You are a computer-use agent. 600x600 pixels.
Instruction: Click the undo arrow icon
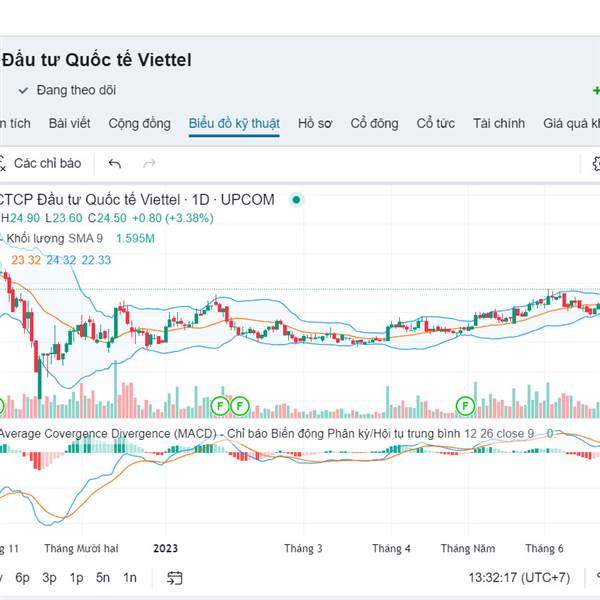click(x=115, y=164)
